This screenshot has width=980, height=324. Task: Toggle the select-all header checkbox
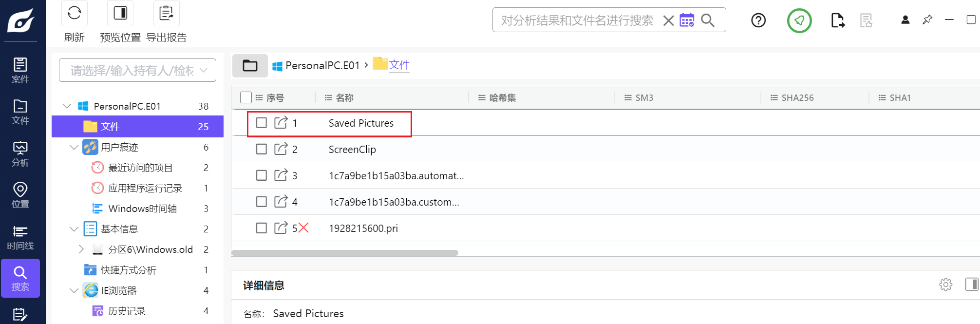(x=246, y=97)
